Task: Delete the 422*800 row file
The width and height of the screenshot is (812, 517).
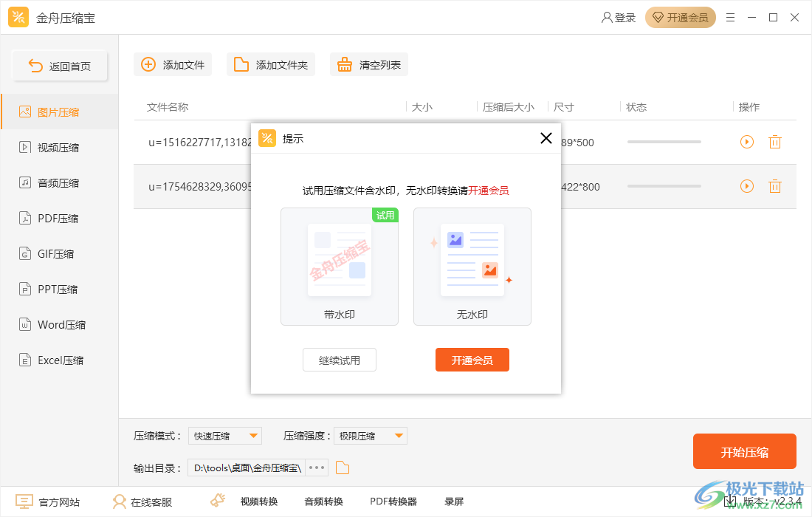Action: [x=774, y=186]
